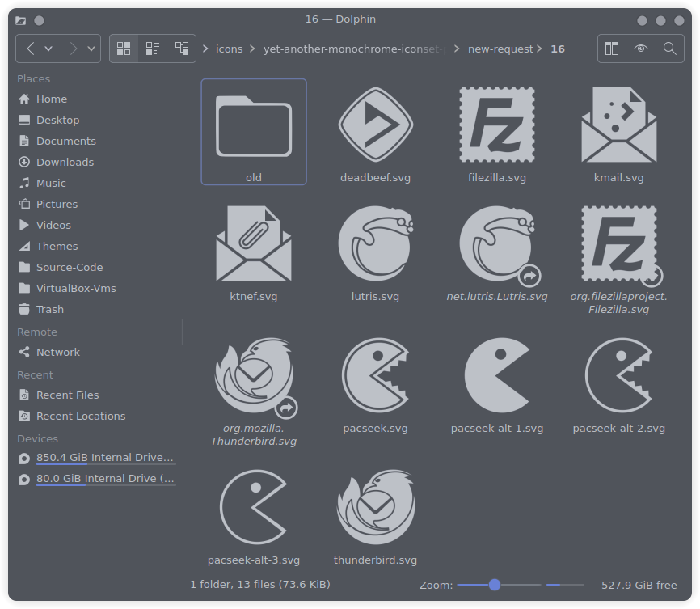700x609 pixels.
Task: Open the search magnifier icon
Action: (669, 49)
